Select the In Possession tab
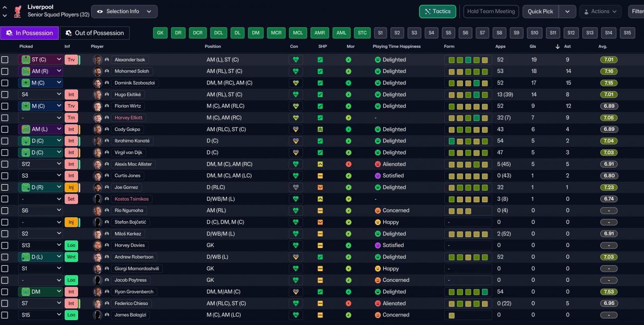The height and width of the screenshot is (325, 644). coord(30,33)
